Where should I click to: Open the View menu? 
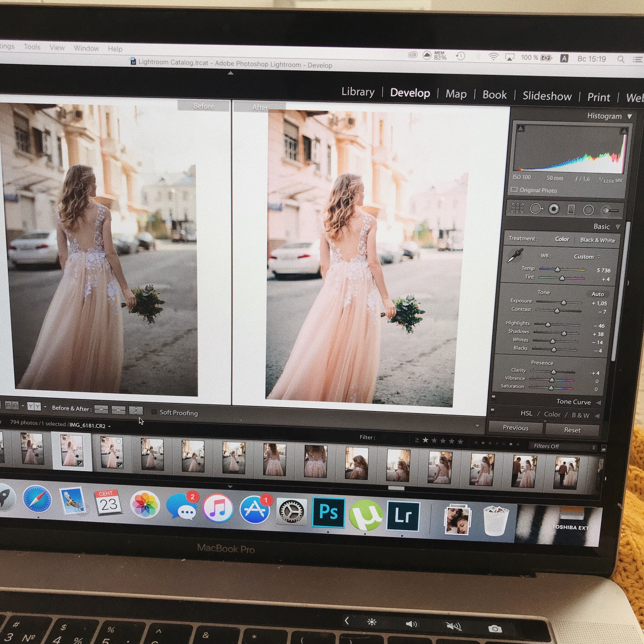click(57, 48)
